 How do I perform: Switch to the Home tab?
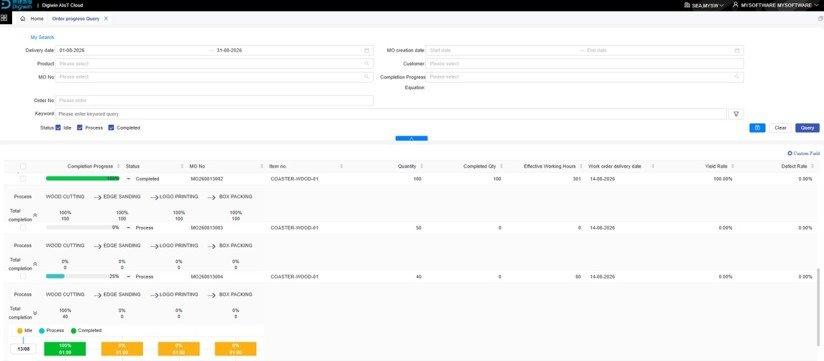click(x=32, y=18)
